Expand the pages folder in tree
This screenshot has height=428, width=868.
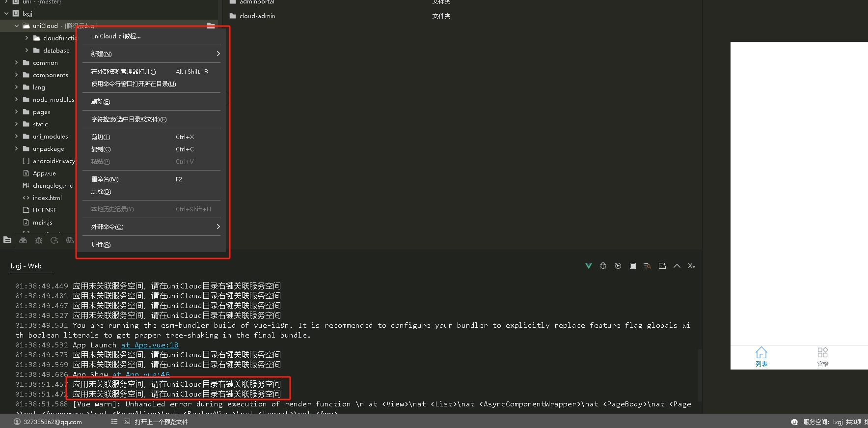click(16, 112)
